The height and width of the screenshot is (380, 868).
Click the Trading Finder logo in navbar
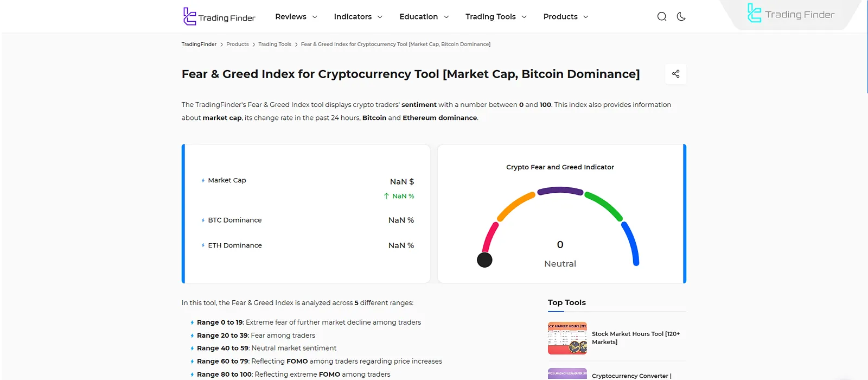[x=219, y=16]
